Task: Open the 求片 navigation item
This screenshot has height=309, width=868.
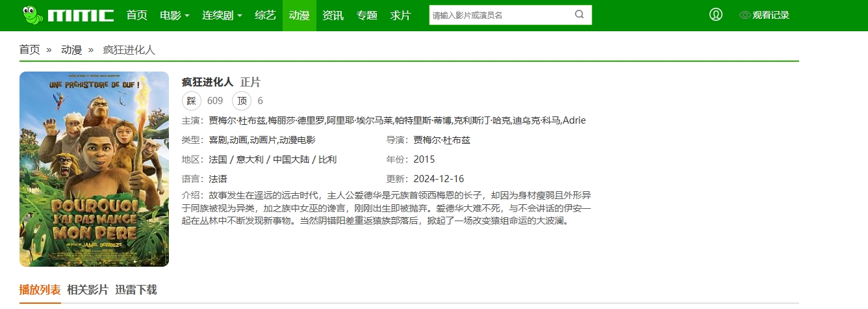Action: click(401, 15)
